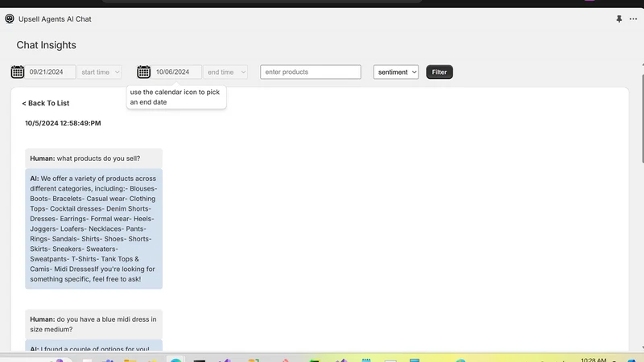This screenshot has width=644, height=362.
Task: Click the AI reply listing product categories
Action: [93, 228]
